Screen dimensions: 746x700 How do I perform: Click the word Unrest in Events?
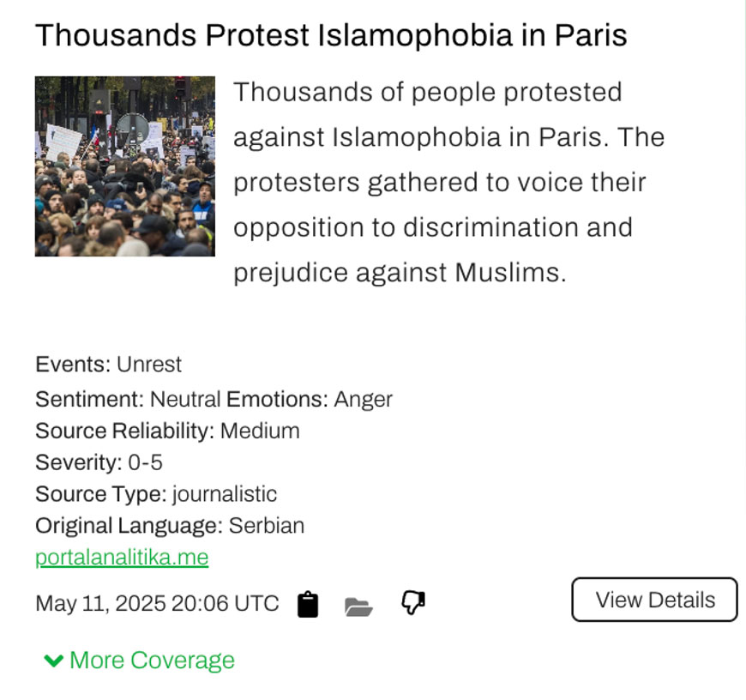(x=149, y=364)
